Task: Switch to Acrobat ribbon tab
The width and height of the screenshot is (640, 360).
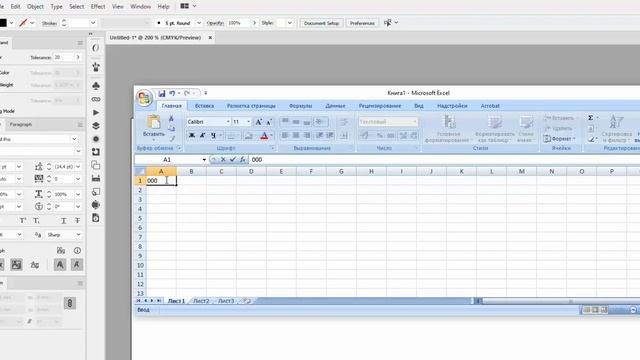Action: 490,106
